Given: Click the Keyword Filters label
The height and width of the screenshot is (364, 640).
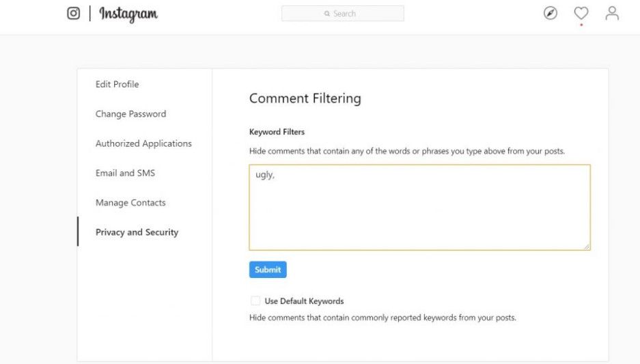Looking at the screenshot, I should [x=277, y=132].
